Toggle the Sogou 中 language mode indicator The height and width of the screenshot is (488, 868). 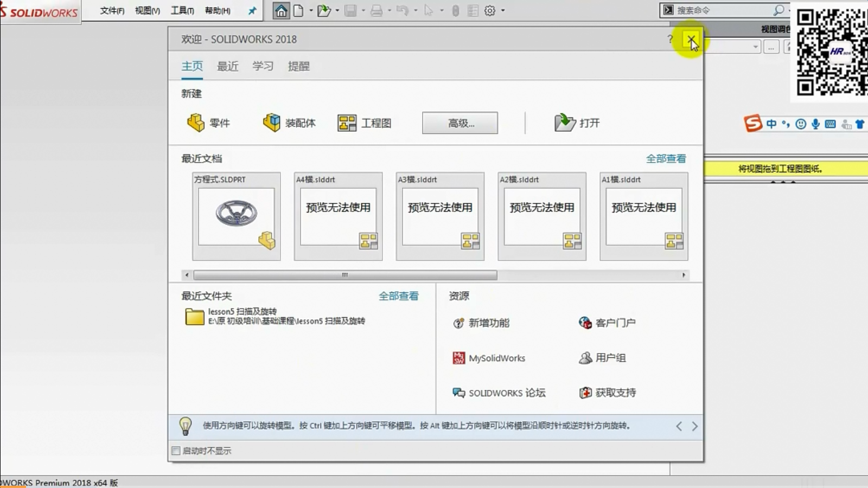pyautogui.click(x=771, y=124)
